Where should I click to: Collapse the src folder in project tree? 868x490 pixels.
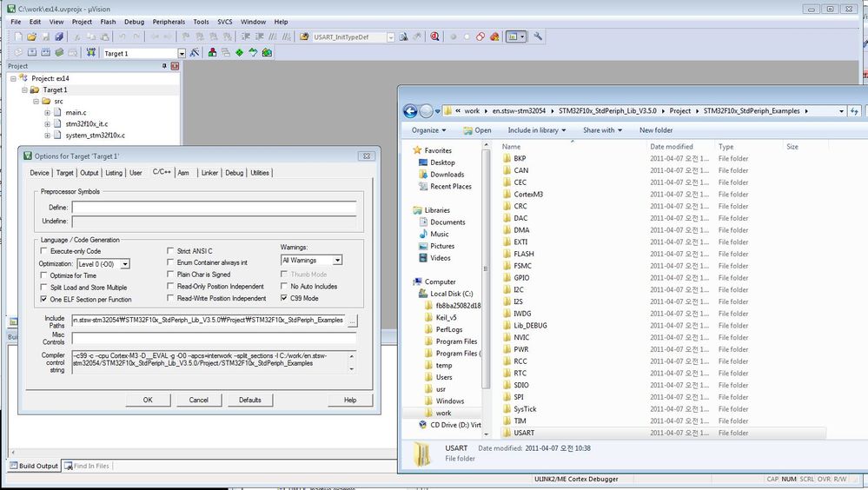click(36, 102)
